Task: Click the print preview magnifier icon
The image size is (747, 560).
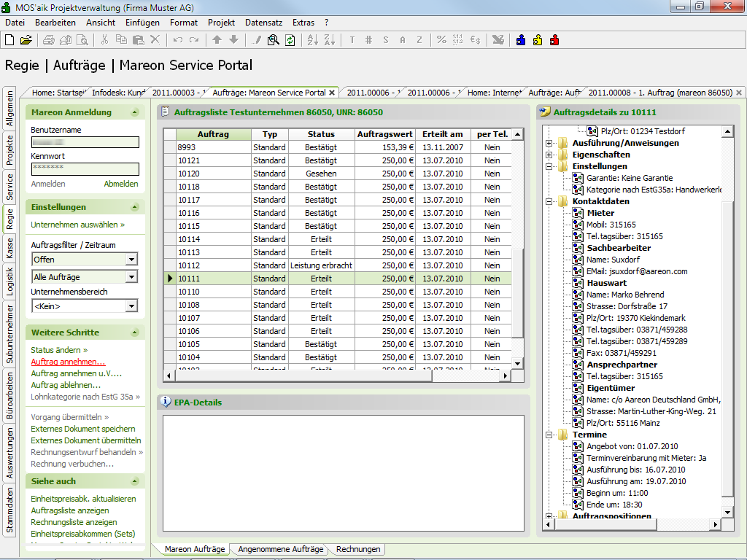Action: coord(82,40)
